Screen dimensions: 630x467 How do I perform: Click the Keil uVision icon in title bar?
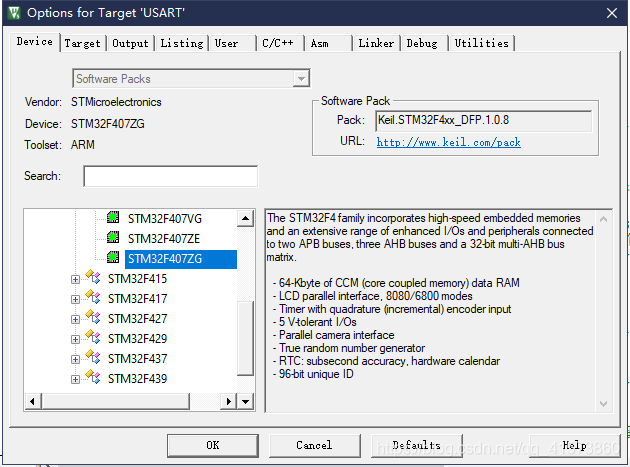point(14,13)
